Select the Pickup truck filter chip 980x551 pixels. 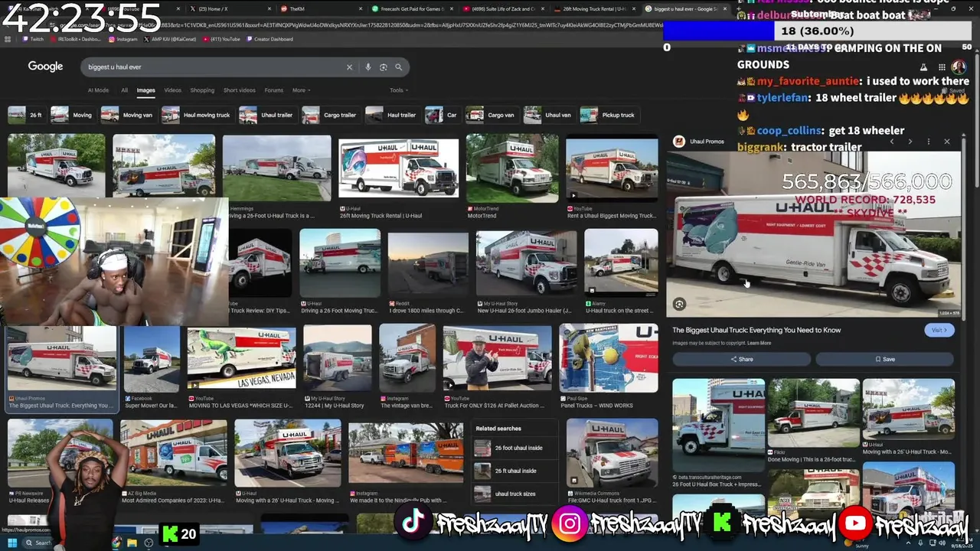pyautogui.click(x=609, y=115)
